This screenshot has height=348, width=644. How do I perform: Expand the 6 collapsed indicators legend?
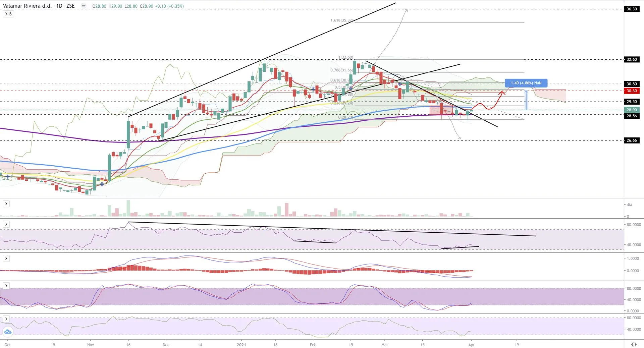pyautogui.click(x=8, y=14)
